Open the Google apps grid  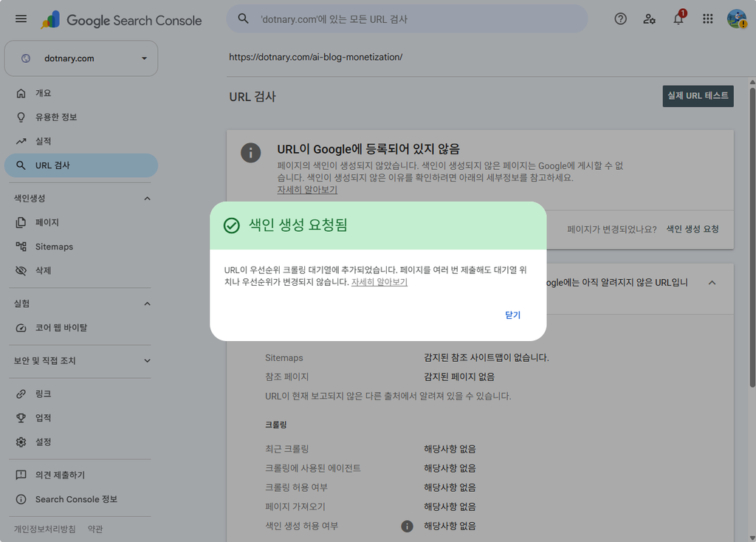pos(708,19)
